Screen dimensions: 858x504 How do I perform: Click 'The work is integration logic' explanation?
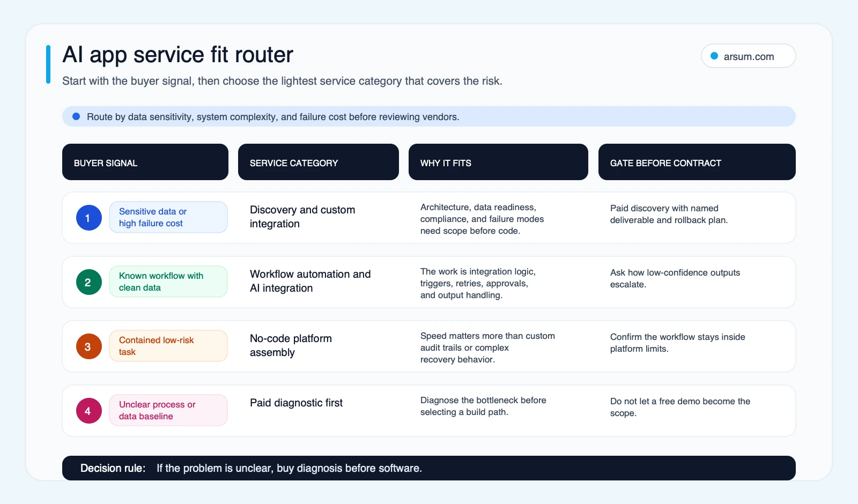pyautogui.click(x=478, y=283)
